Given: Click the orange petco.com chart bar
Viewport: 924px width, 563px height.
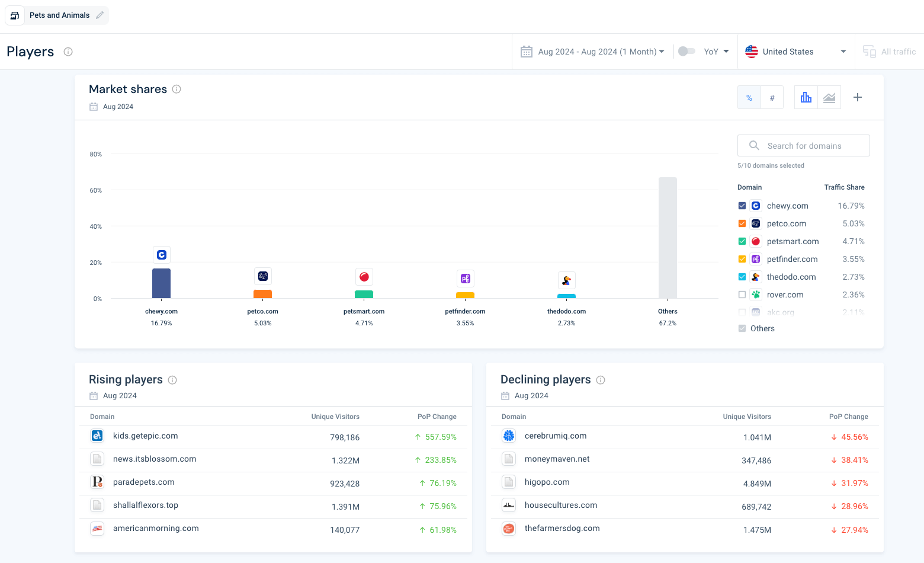Looking at the screenshot, I should (263, 294).
